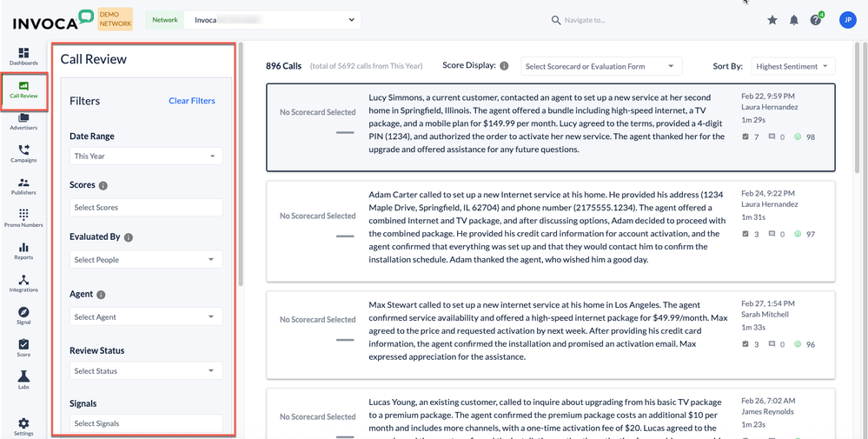This screenshot has width=868, height=439.
Task: Open Labs flask icon
Action: (23, 380)
